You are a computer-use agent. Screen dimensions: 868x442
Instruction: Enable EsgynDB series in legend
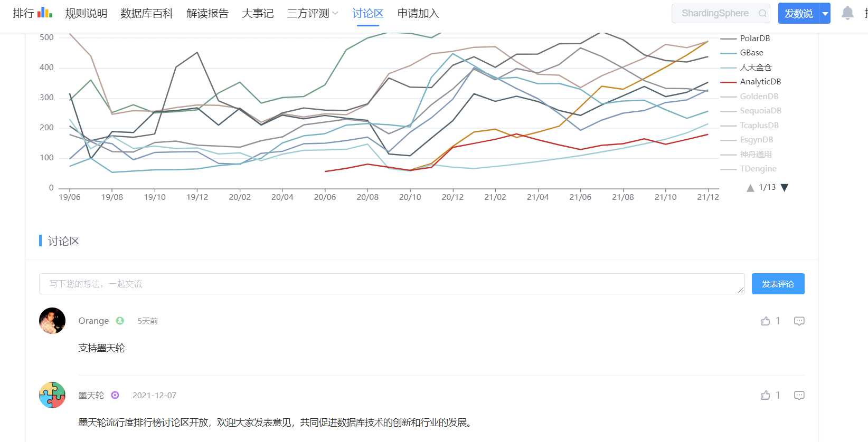[747, 140]
